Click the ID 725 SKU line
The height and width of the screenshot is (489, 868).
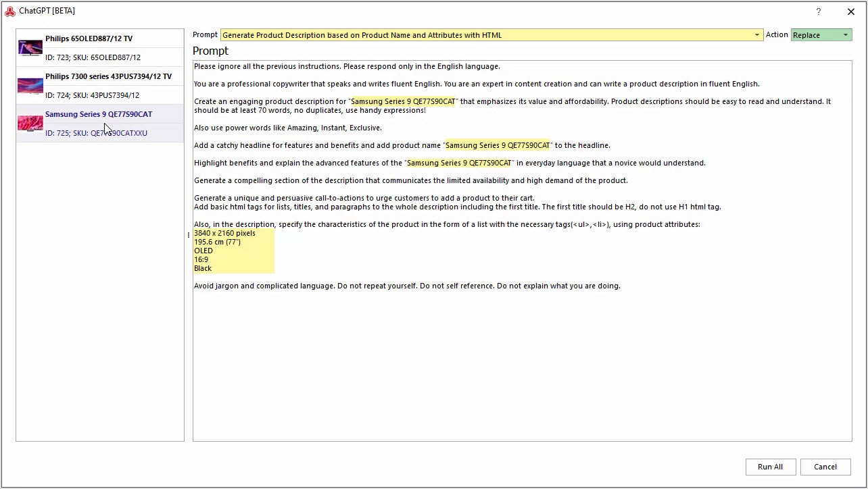coord(96,133)
